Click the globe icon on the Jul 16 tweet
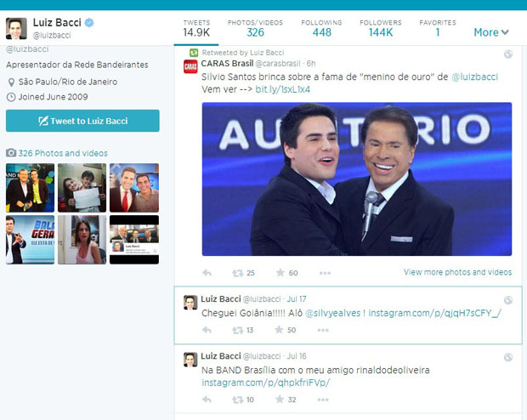This screenshot has width=527, height=420. coord(507,357)
